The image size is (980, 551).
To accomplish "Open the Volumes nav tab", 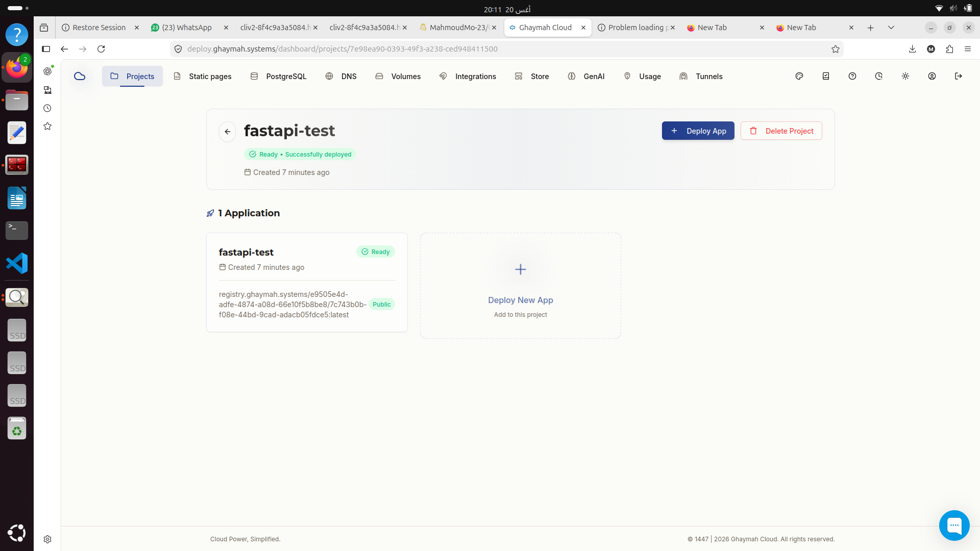I will click(x=398, y=76).
